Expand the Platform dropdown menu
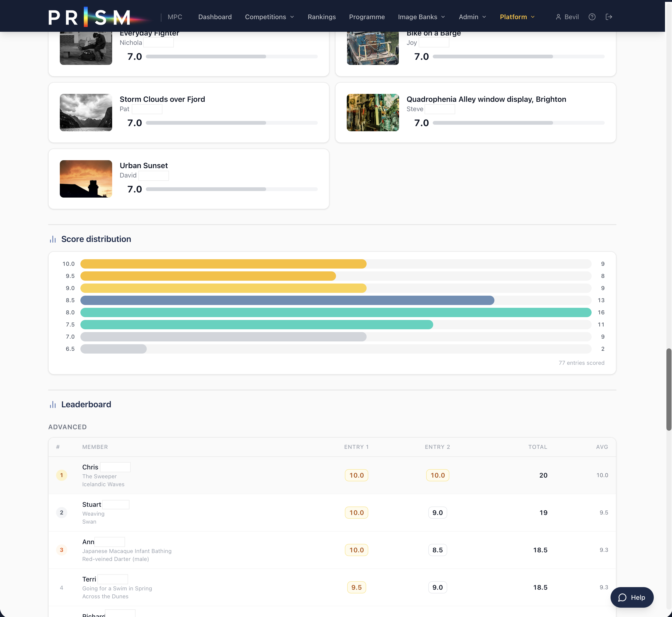Viewport: 672px width, 617px height. pos(517,17)
